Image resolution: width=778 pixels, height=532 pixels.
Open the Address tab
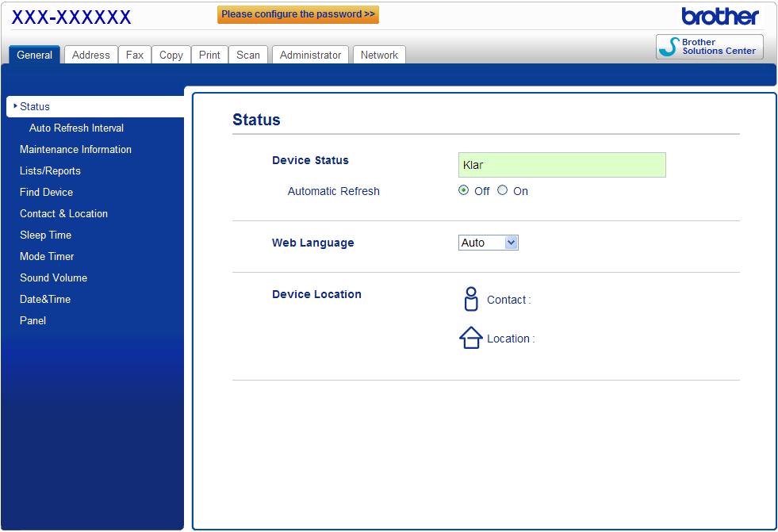[x=90, y=55]
